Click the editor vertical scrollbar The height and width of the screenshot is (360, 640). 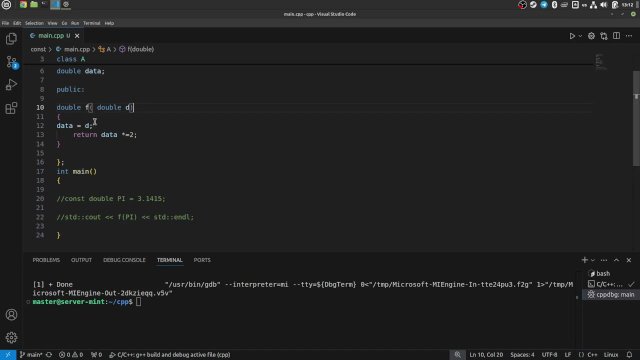click(x=636, y=118)
